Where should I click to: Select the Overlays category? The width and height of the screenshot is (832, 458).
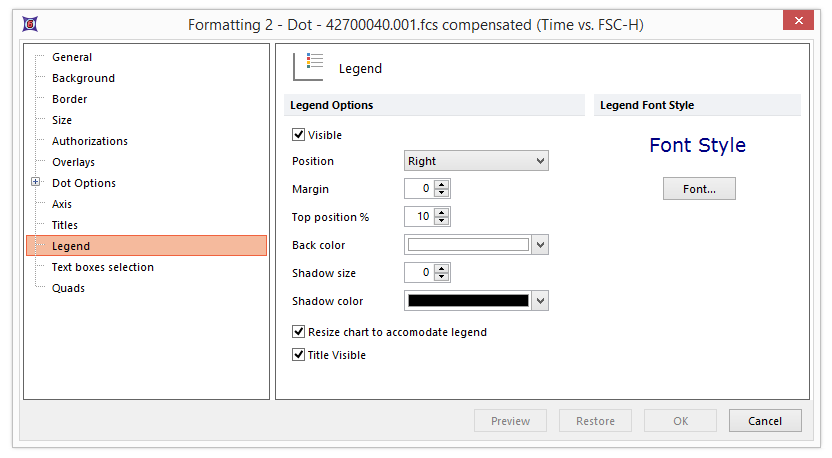coord(73,162)
